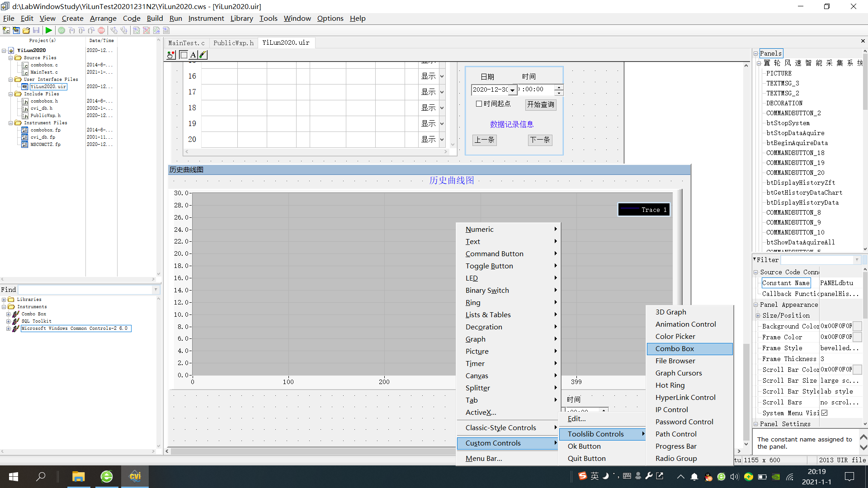Select the label text tool marked A

coord(192,55)
